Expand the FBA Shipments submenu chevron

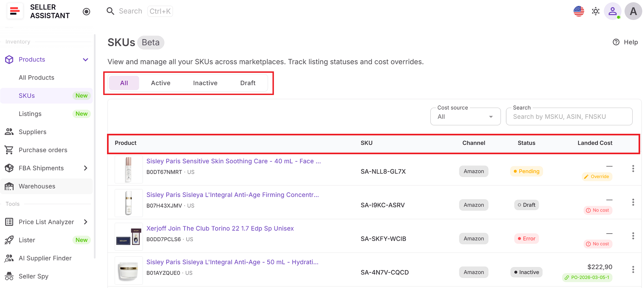click(x=85, y=168)
